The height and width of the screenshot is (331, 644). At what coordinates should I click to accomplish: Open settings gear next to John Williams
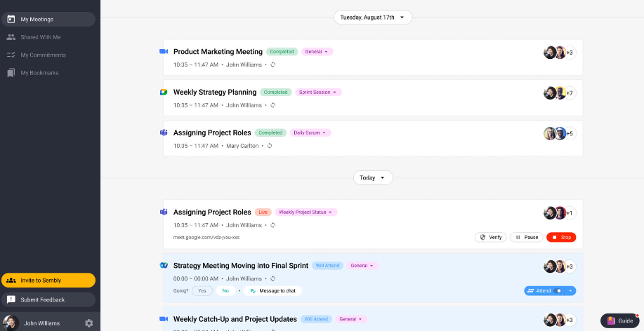[x=88, y=323]
